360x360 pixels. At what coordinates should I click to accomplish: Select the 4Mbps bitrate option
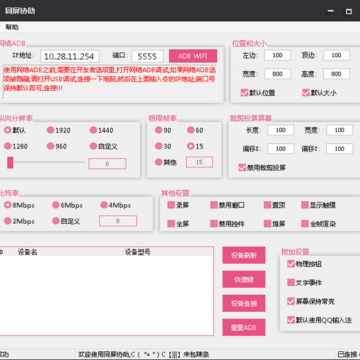click(x=104, y=205)
